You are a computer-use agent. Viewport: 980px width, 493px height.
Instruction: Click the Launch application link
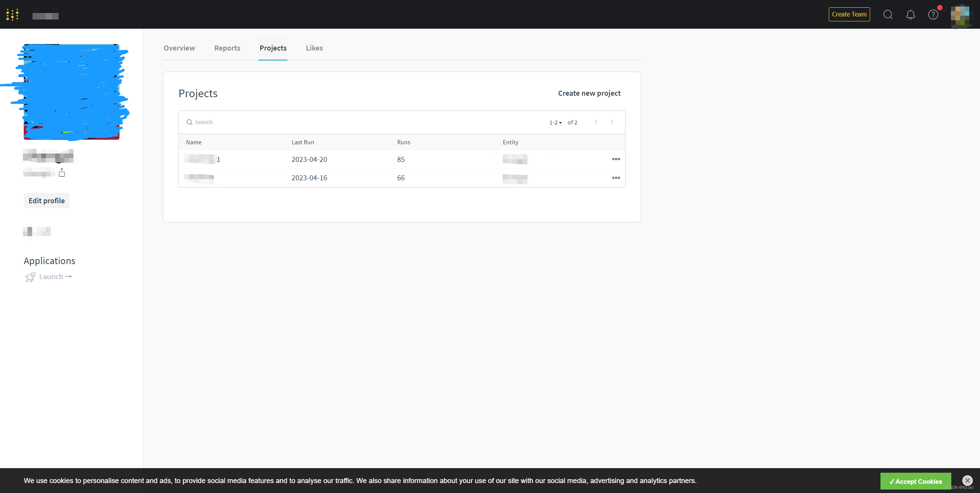pos(51,277)
